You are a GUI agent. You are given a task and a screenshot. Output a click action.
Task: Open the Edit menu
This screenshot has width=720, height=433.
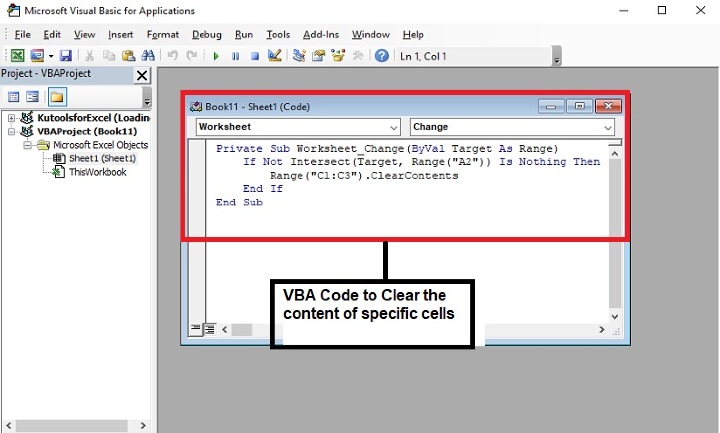click(x=52, y=34)
